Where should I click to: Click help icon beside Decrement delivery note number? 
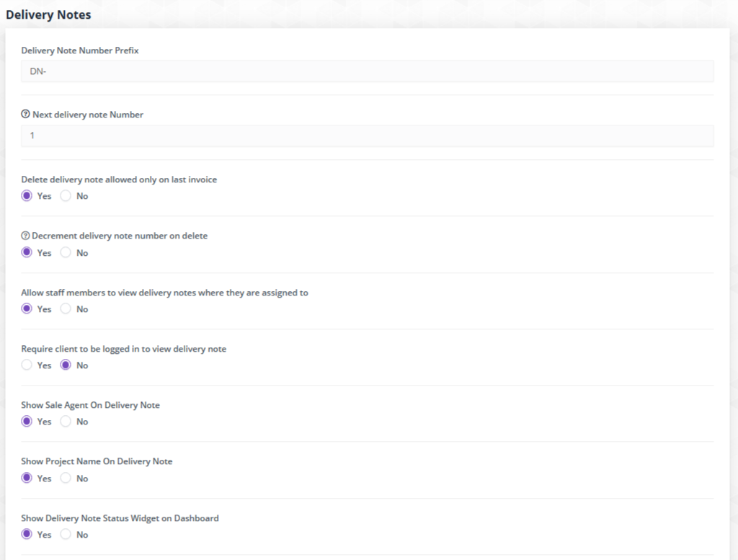click(25, 236)
